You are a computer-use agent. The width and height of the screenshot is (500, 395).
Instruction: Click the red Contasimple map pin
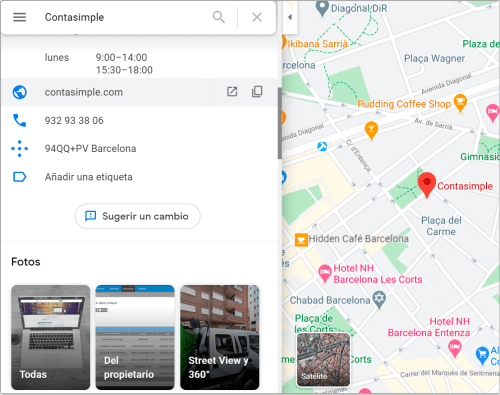coord(427,184)
